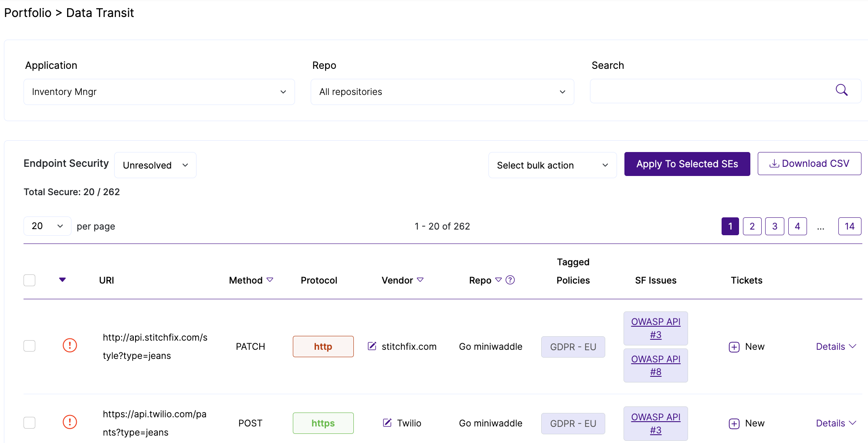This screenshot has width=868, height=443.
Task: Check the stitchfix.com endpoint row checkbox
Action: pos(30,346)
